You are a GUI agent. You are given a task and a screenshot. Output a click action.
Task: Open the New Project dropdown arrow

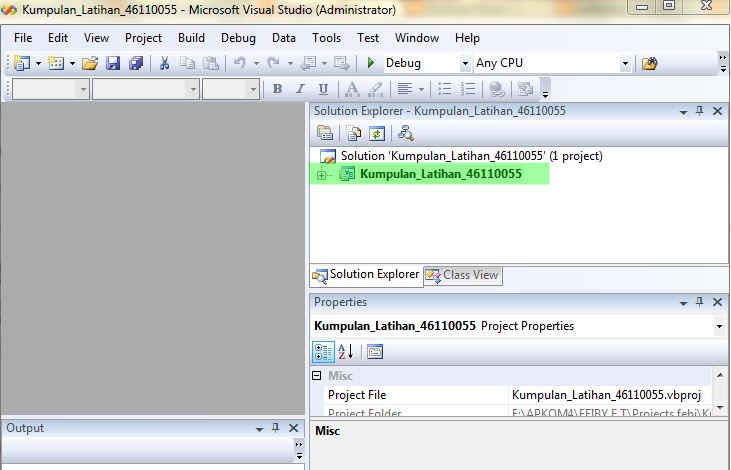point(38,63)
